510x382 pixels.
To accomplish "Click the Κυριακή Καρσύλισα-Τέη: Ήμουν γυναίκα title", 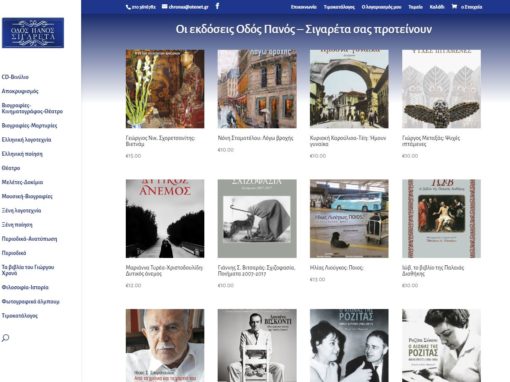I will pos(348,141).
